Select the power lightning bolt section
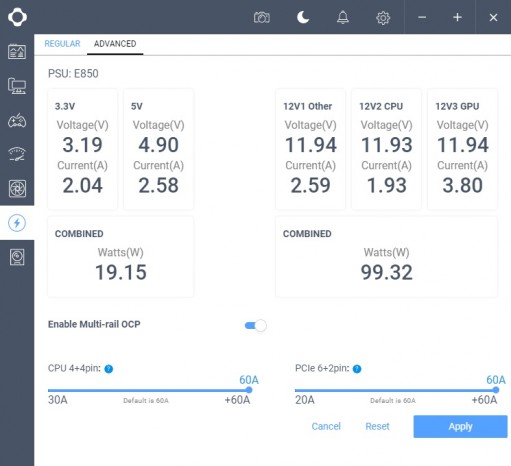The image size is (511, 466). coord(17,223)
